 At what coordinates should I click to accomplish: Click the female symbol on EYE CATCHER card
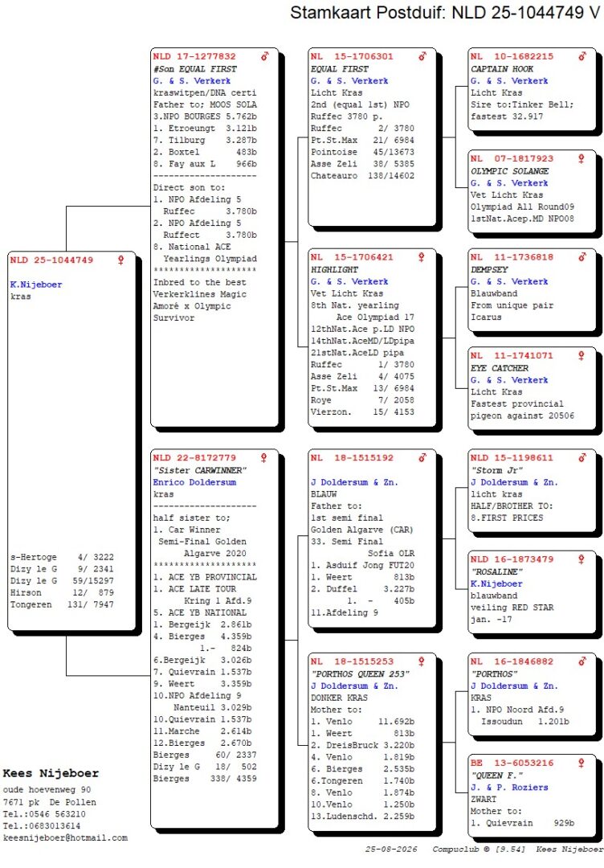click(x=582, y=356)
